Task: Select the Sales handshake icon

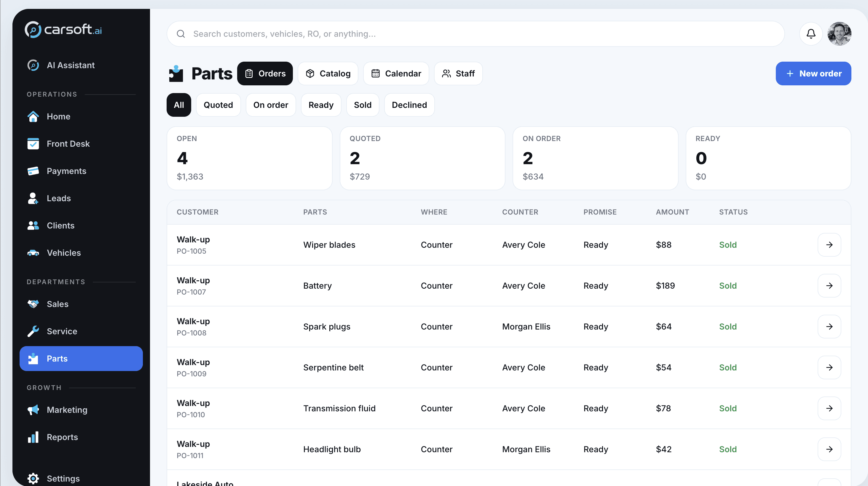Action: click(33, 304)
